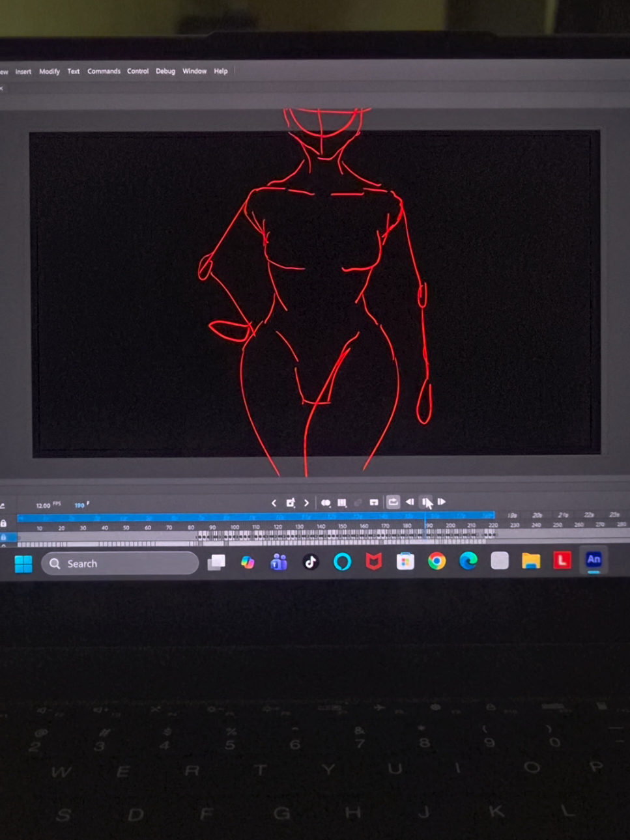The image size is (630, 840).
Task: Click frame 50 on the timeline ruler
Action: pyautogui.click(x=126, y=528)
